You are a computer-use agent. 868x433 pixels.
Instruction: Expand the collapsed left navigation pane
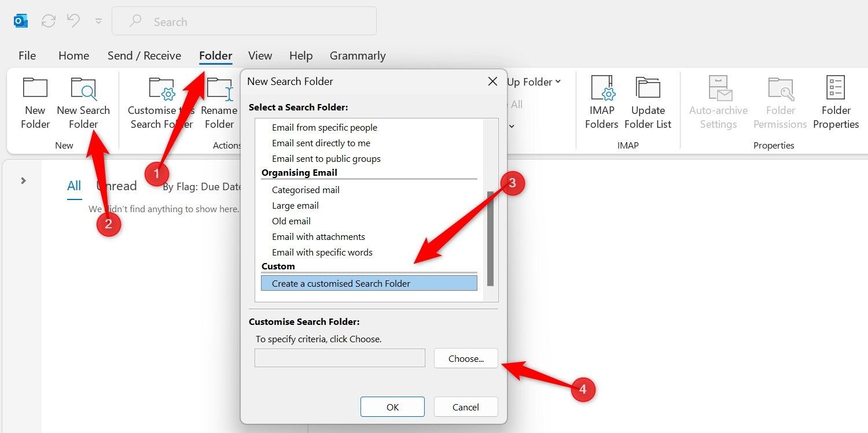[x=23, y=180]
